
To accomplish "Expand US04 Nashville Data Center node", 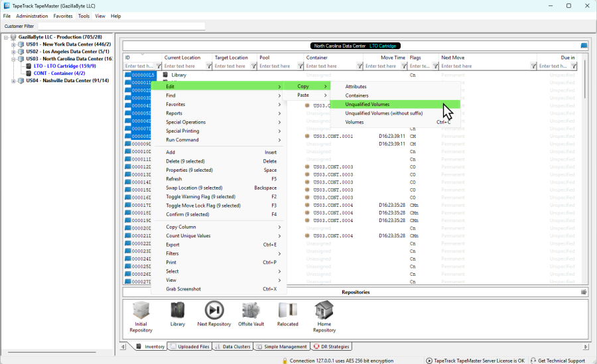I will pyautogui.click(x=13, y=81).
